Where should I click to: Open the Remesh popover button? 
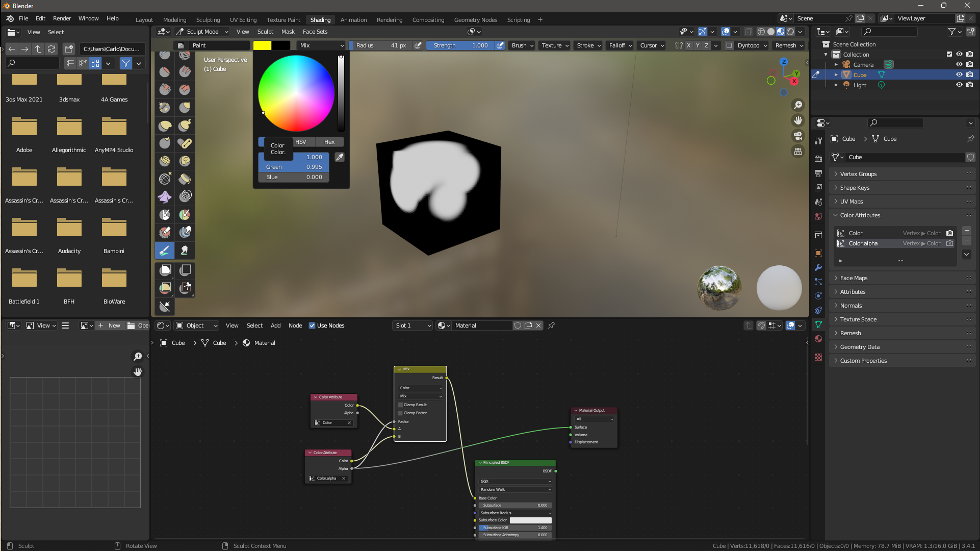click(789, 45)
